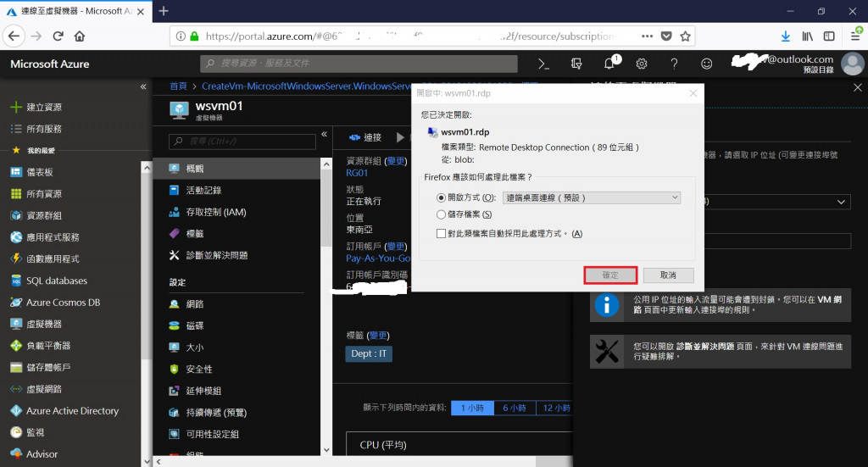868x467 pixels.
Task: Close the wsvm01.rdp dialog with X
Action: [x=693, y=93]
